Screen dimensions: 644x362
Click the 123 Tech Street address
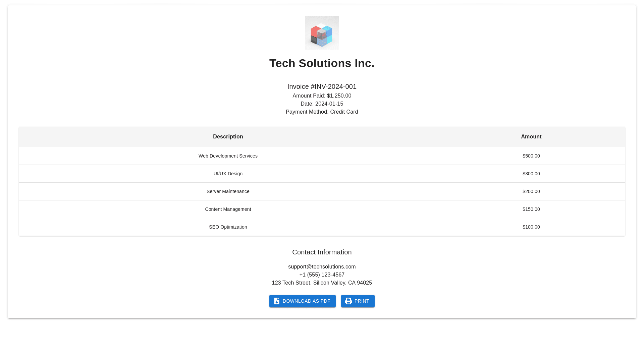[x=322, y=283]
